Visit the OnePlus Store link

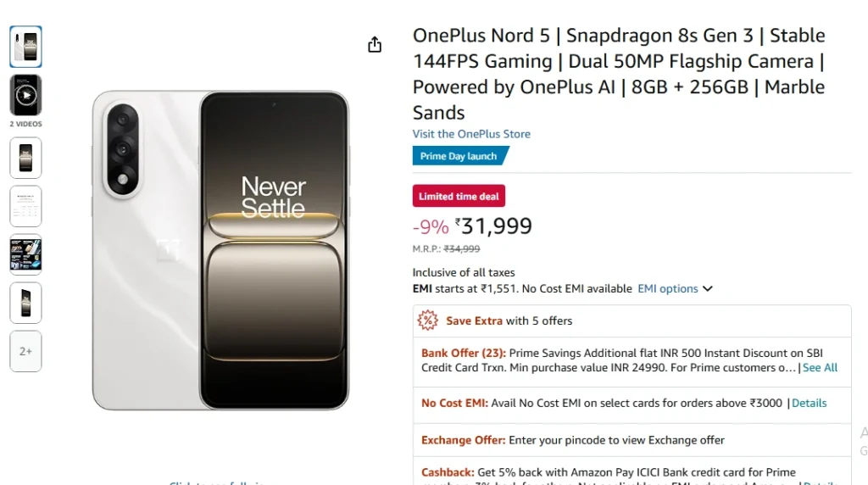tap(471, 134)
